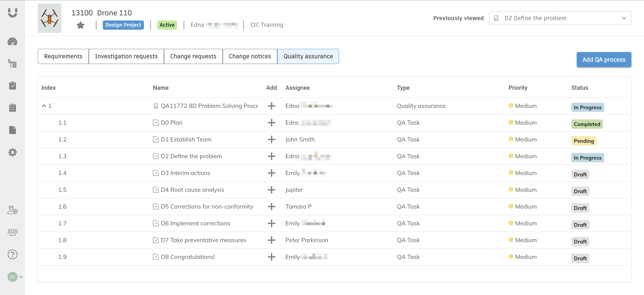Switch to the Change requests tab
The height and width of the screenshot is (295, 644).
pyautogui.click(x=193, y=56)
